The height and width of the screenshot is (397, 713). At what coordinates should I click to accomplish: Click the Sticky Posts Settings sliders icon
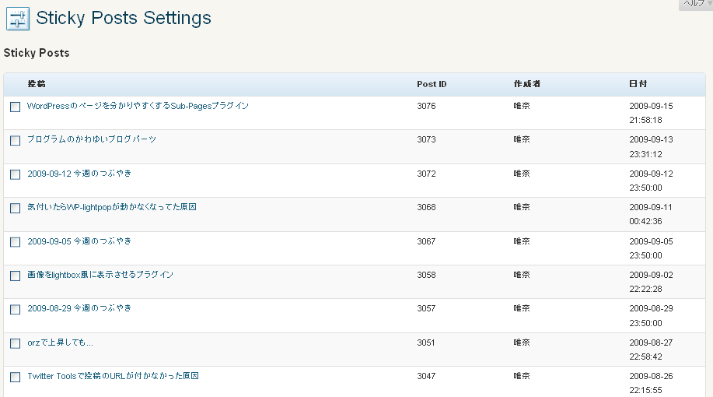coord(18,19)
